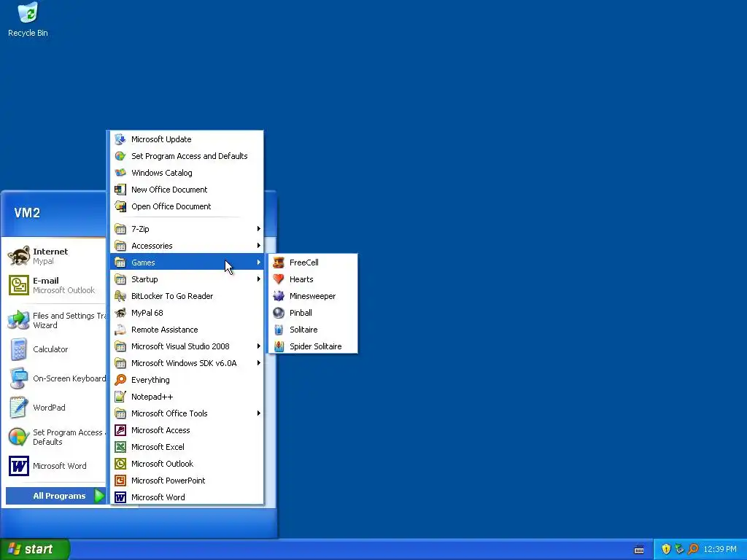Expand Microsoft Windows SDK v6.0A folder
The image size is (747, 560).
[x=187, y=363]
